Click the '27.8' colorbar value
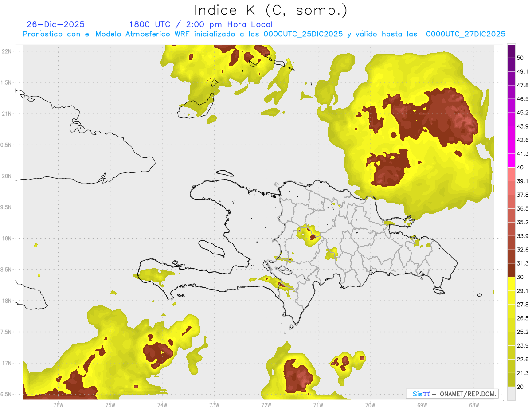This screenshot has height=411, width=532. click(x=523, y=305)
